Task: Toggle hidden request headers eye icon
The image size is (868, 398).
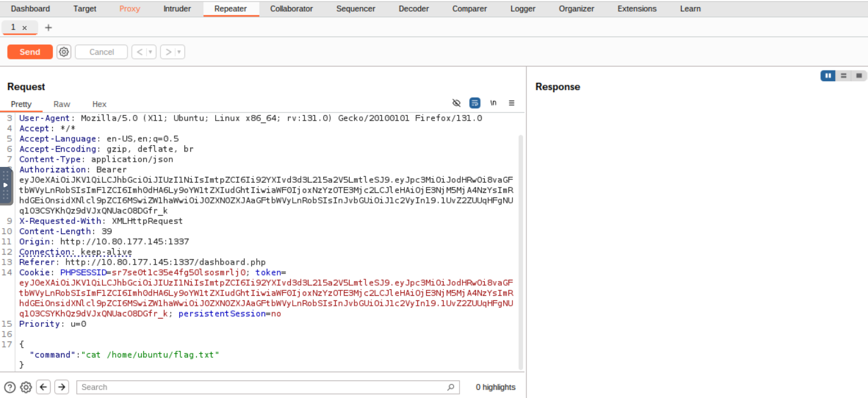Action: 456,103
